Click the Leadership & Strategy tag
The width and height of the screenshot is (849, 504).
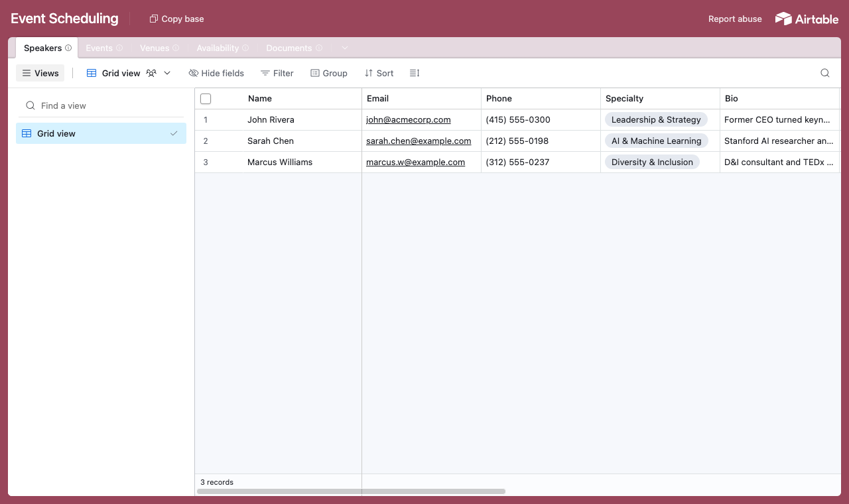pos(656,119)
